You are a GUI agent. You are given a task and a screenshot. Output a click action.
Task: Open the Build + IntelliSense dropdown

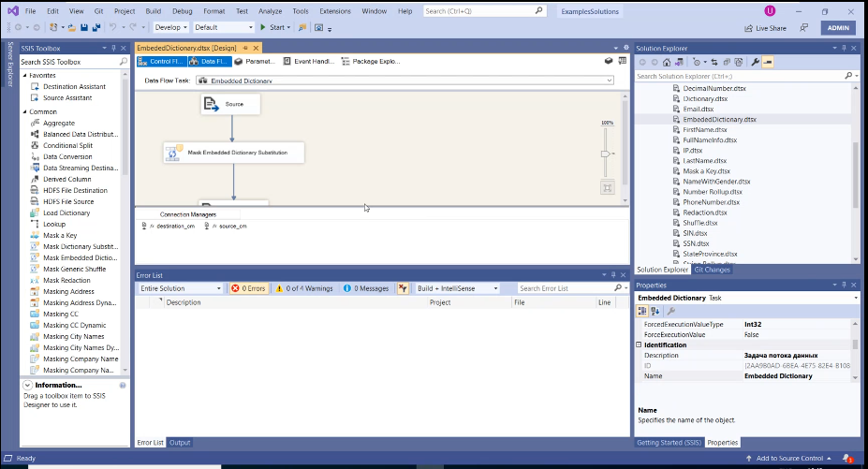point(457,288)
